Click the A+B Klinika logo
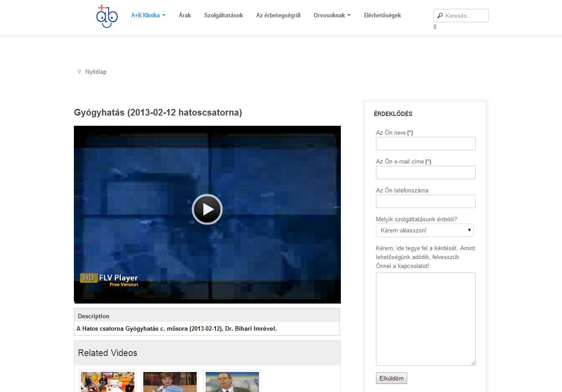Screen dimensions: 562x392 (107, 16)
